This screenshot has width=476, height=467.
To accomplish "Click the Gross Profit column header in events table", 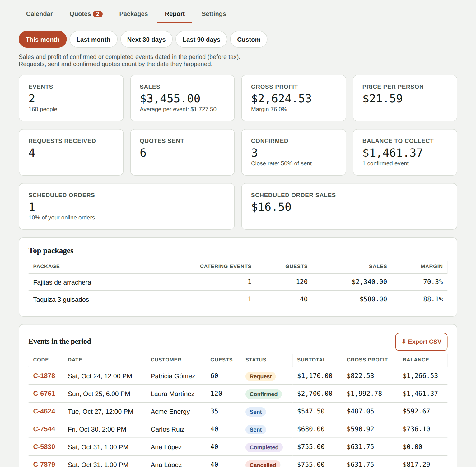I will click(367, 360).
